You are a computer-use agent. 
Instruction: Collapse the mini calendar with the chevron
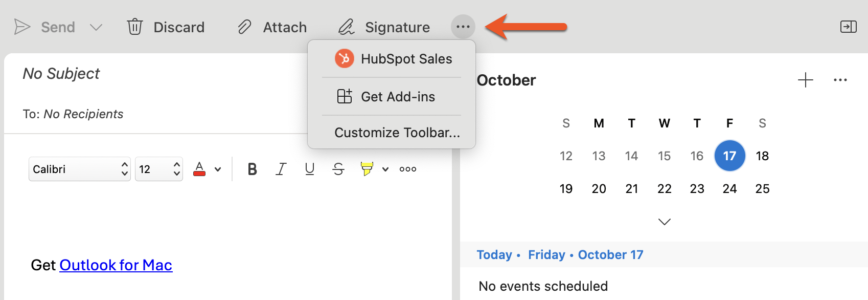(x=664, y=222)
